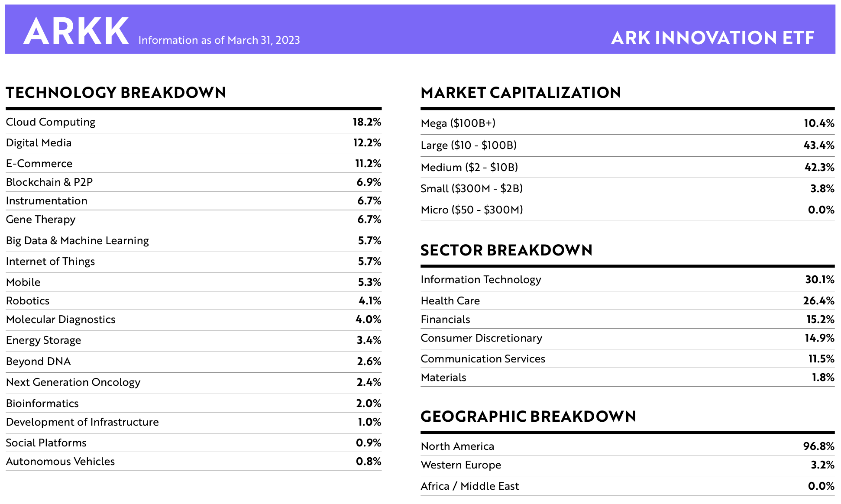Screen dimensions: 841x504
Task: Click the Sector Breakdown heading
Action: tap(506, 250)
